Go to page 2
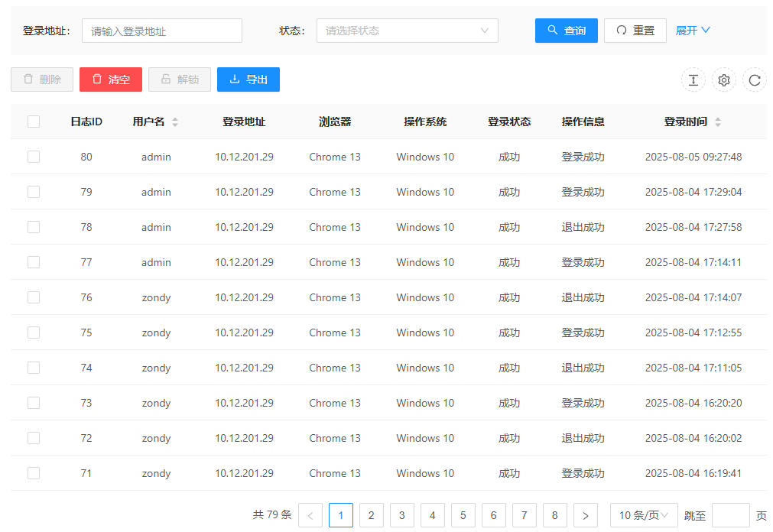This screenshot has width=773, height=532. pos(372,515)
